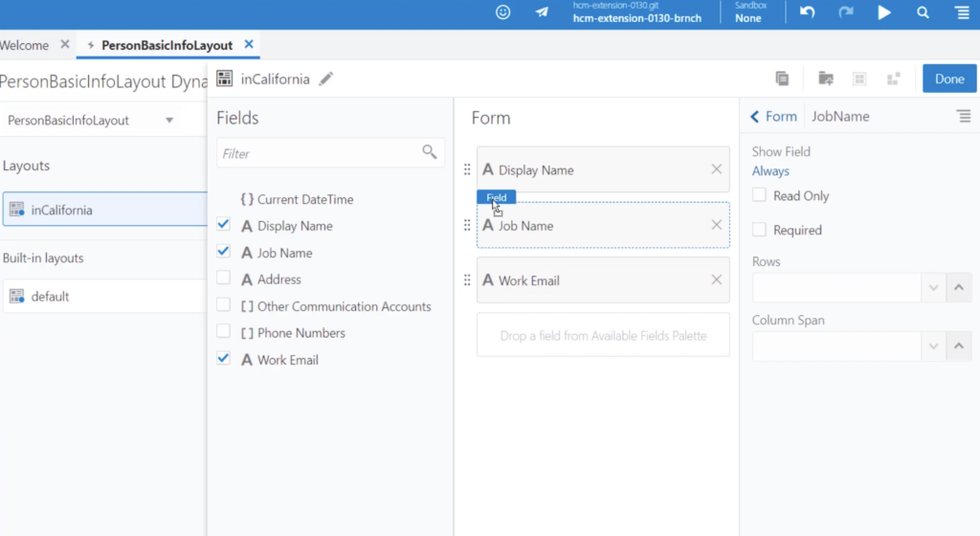
Task: Enable the Read Only checkbox
Action: pos(759,195)
